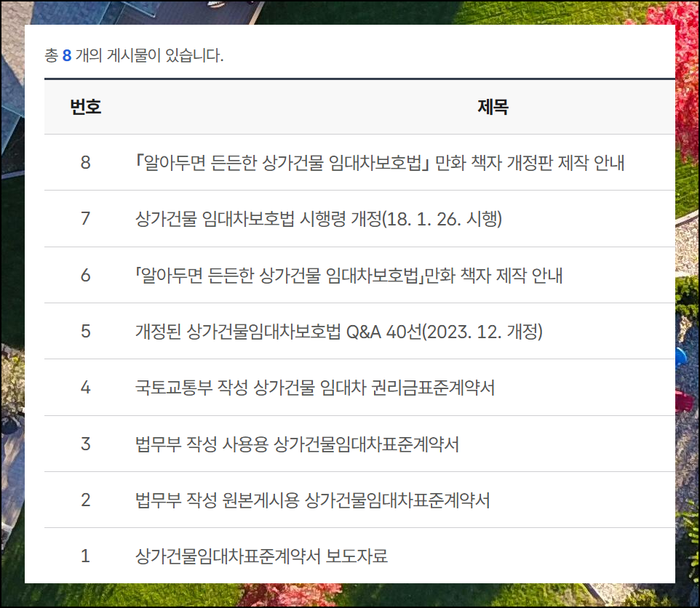Open 국토교통부 작성 권리금표준계약서 post
The width and height of the screenshot is (700, 608).
click(x=315, y=388)
